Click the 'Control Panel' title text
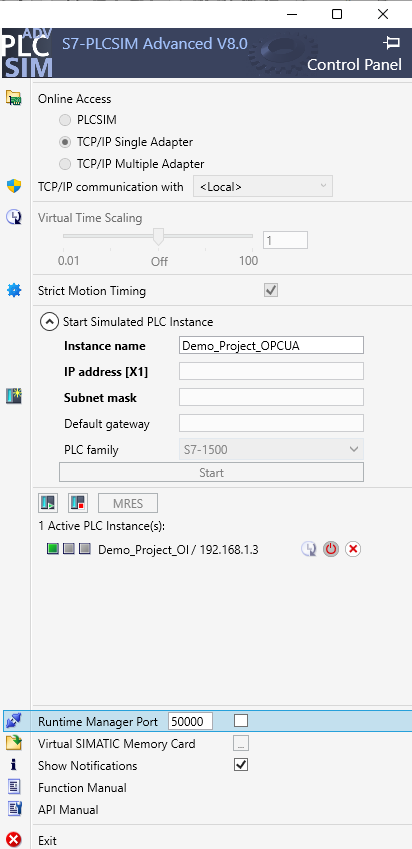This screenshot has height=849, width=412. pyautogui.click(x=355, y=65)
